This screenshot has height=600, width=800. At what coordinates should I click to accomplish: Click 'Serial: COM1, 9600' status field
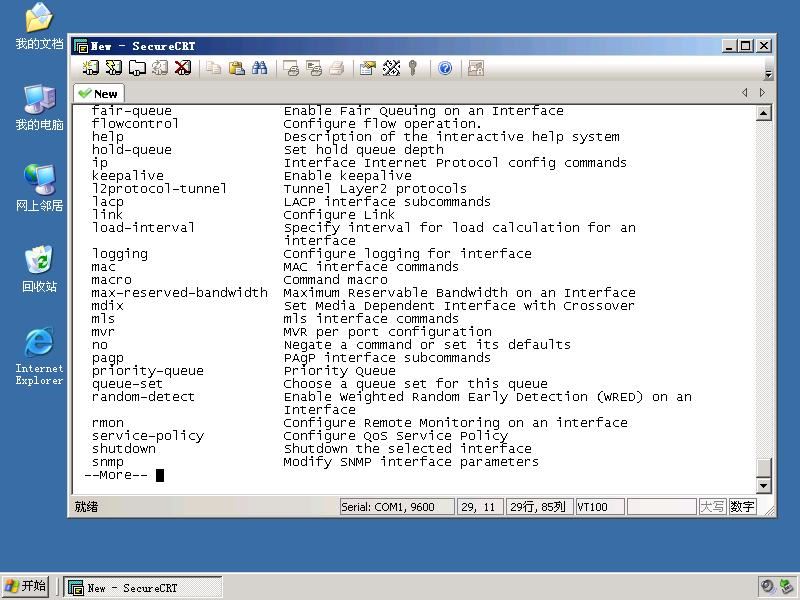[397, 507]
